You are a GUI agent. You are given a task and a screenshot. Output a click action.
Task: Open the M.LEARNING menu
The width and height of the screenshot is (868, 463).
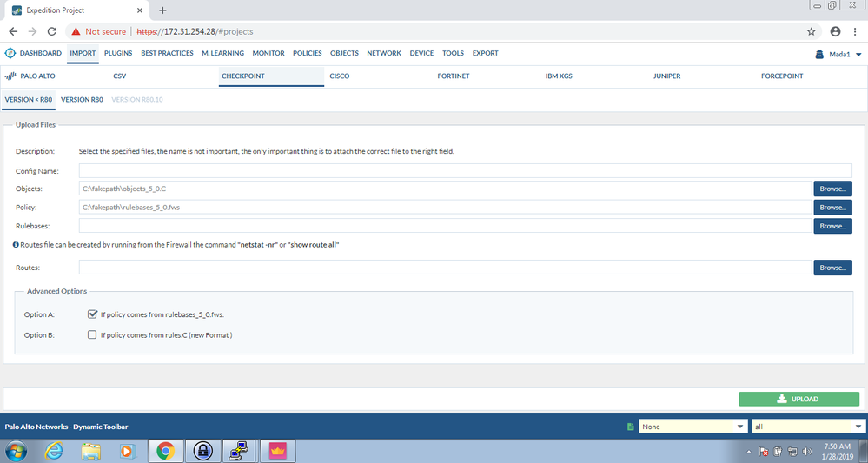click(x=222, y=53)
